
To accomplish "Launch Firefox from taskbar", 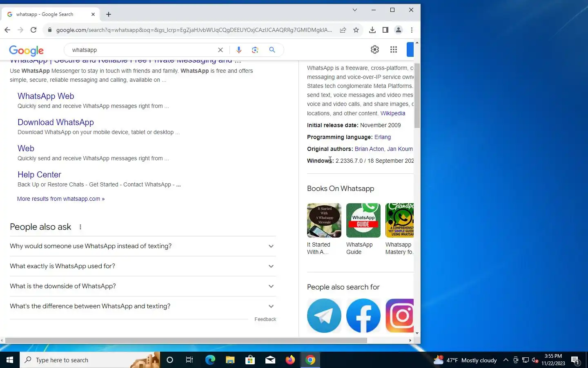I will [x=290, y=360].
